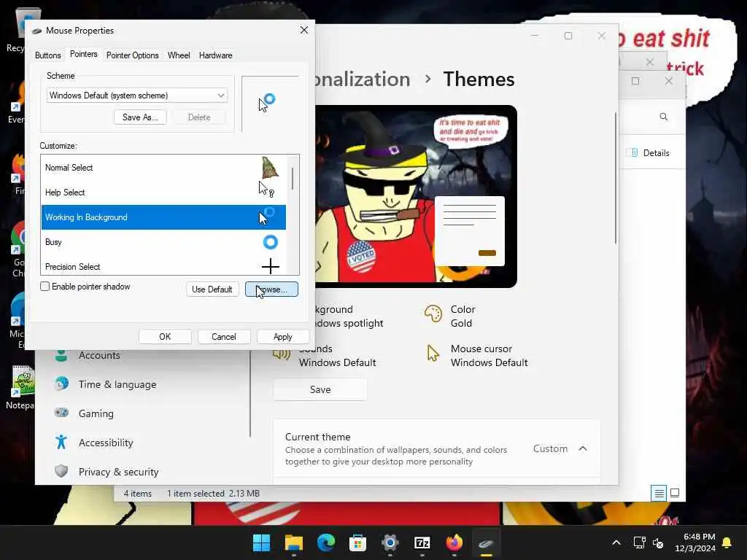Click the Mouse Properties taskbar icon
Screen dimensions: 747x560
pos(486,542)
